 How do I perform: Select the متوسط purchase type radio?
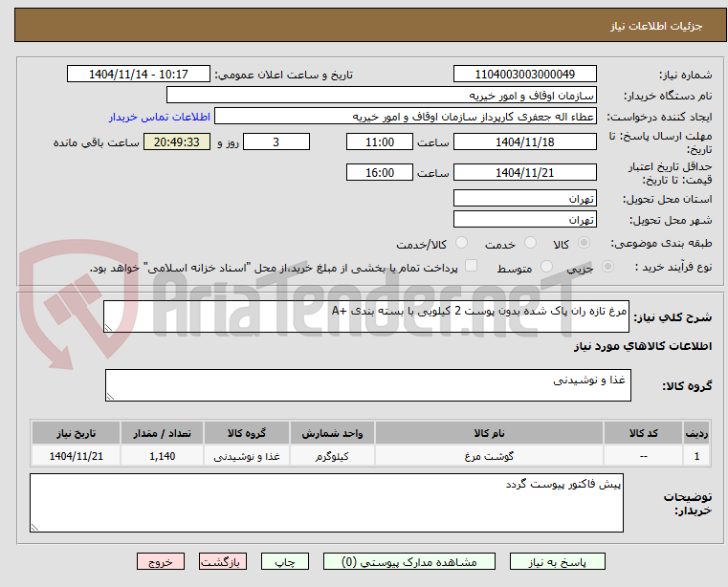point(546,267)
